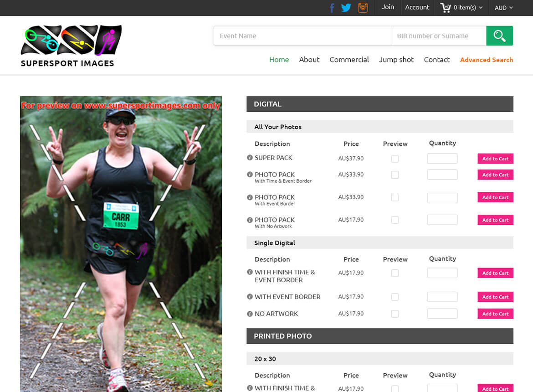The image size is (533, 392).
Task: Click info icon beside WITH EVENT BORDER
Action: pos(250,297)
